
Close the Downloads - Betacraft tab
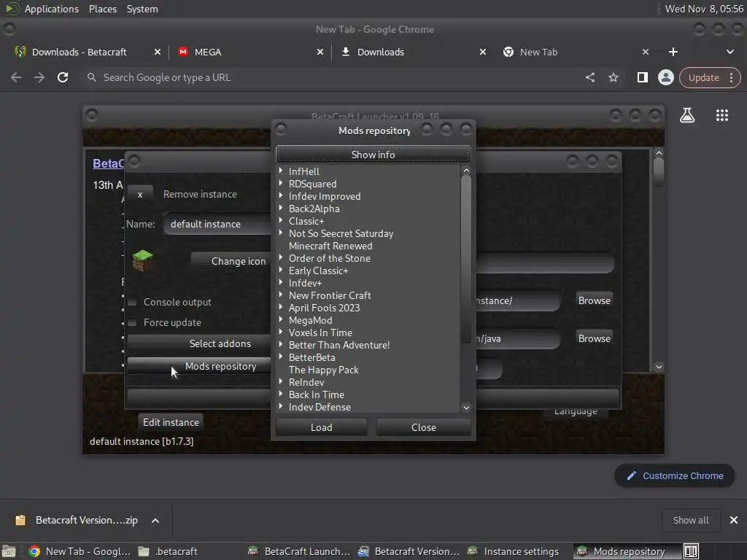tap(158, 52)
